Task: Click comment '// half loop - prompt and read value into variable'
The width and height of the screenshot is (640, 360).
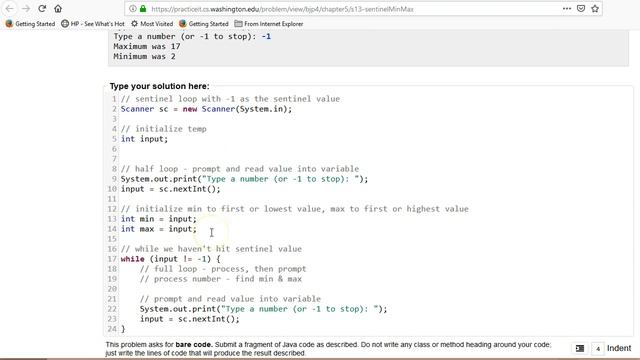Action: [240, 169]
